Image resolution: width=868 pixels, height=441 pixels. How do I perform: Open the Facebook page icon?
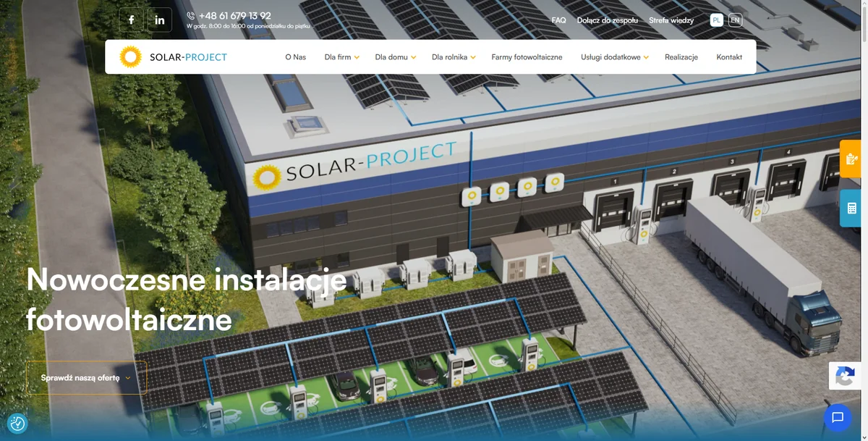pos(131,20)
